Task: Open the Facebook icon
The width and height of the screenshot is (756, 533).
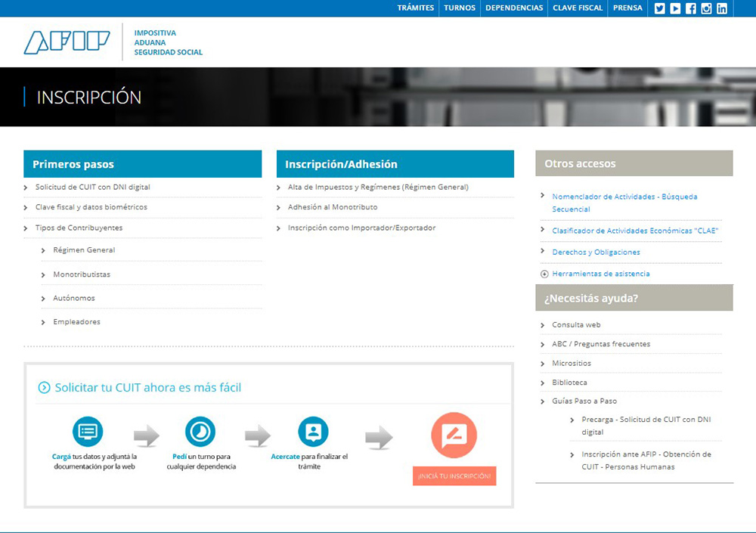Action: (x=690, y=8)
